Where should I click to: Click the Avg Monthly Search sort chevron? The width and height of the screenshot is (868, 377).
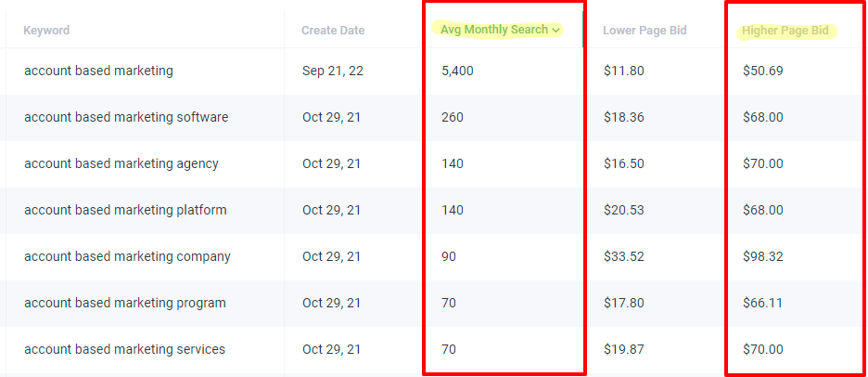tap(555, 30)
